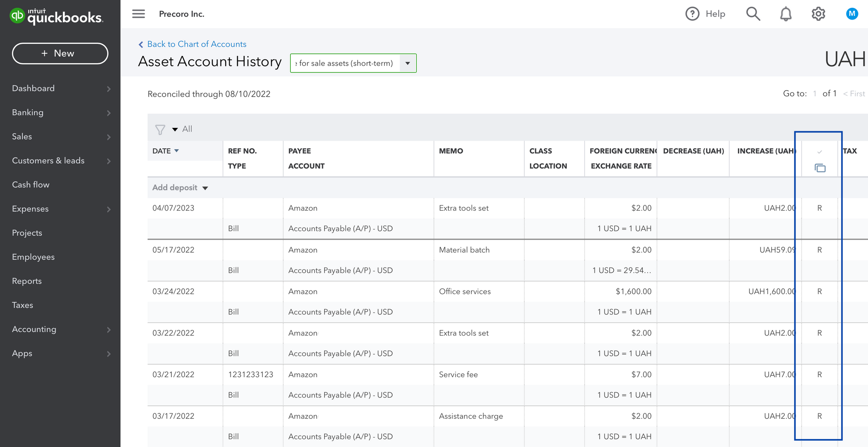Open the global Search magnifier

click(753, 13)
